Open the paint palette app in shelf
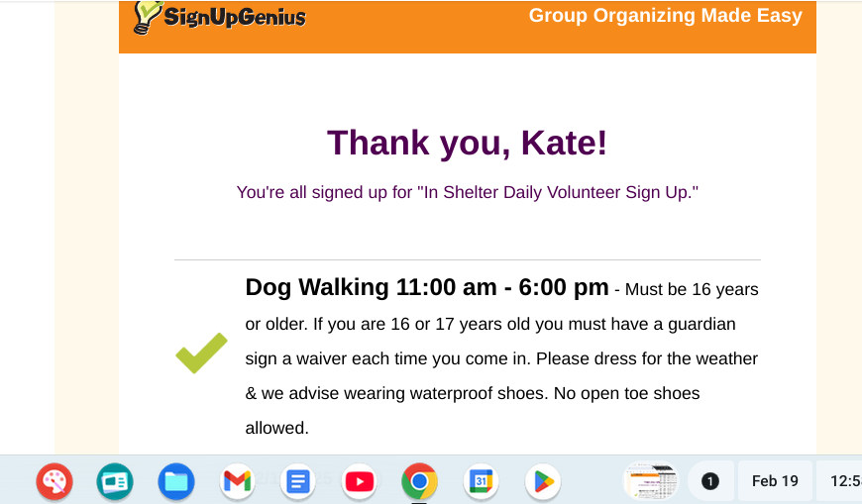862x504 pixels. [x=54, y=482]
